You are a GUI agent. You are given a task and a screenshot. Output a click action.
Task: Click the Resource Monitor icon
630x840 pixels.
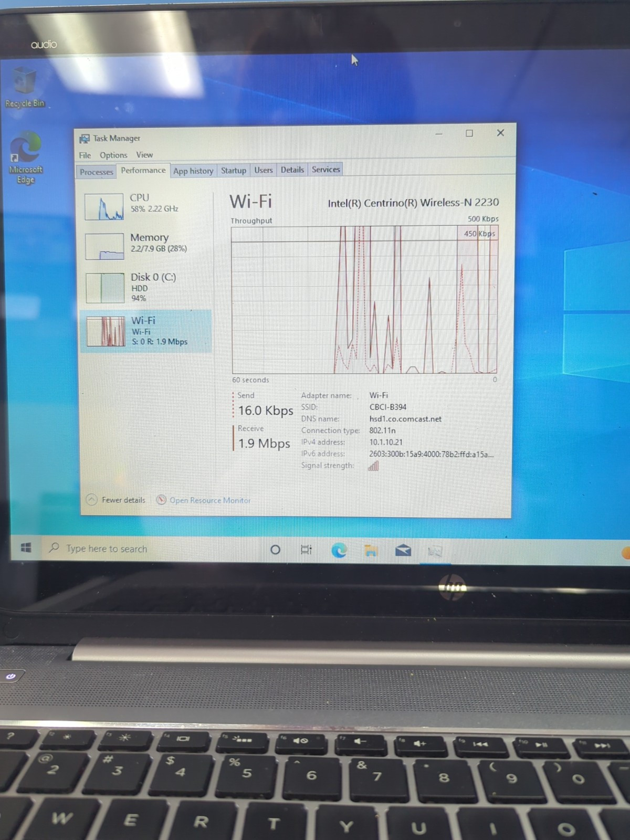(x=162, y=500)
